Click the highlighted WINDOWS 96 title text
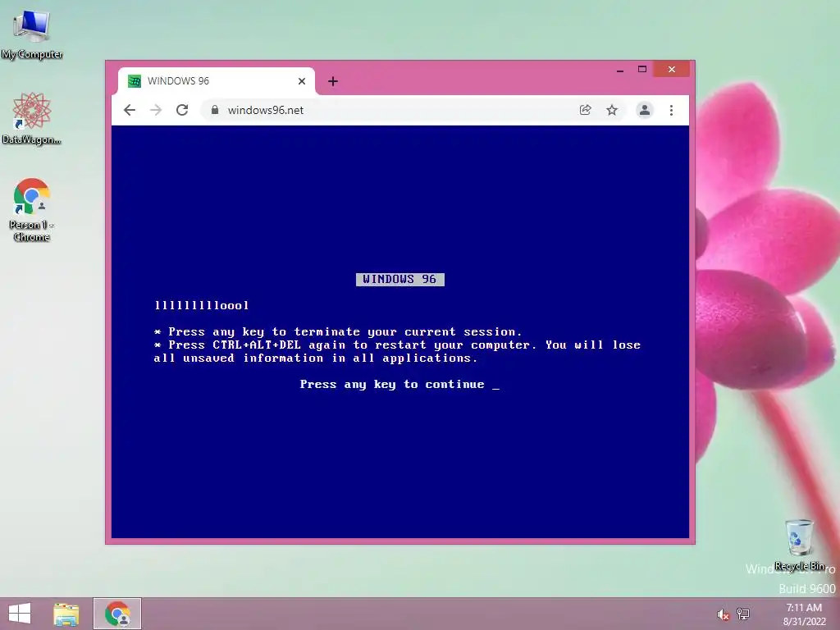 click(x=399, y=279)
